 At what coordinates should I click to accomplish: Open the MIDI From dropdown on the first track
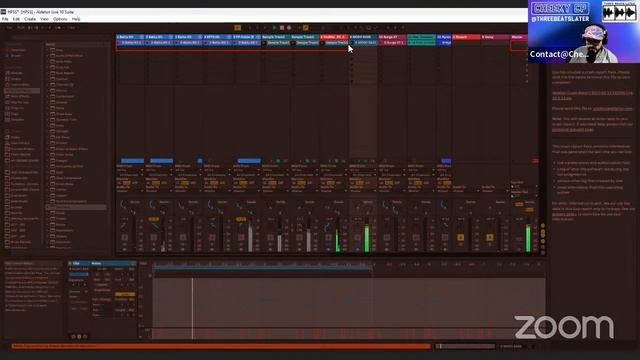[x=130, y=170]
